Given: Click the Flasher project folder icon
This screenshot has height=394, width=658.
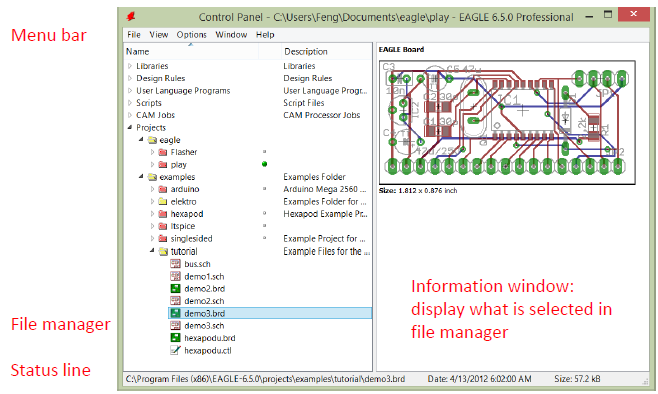Looking at the screenshot, I should click(163, 152).
